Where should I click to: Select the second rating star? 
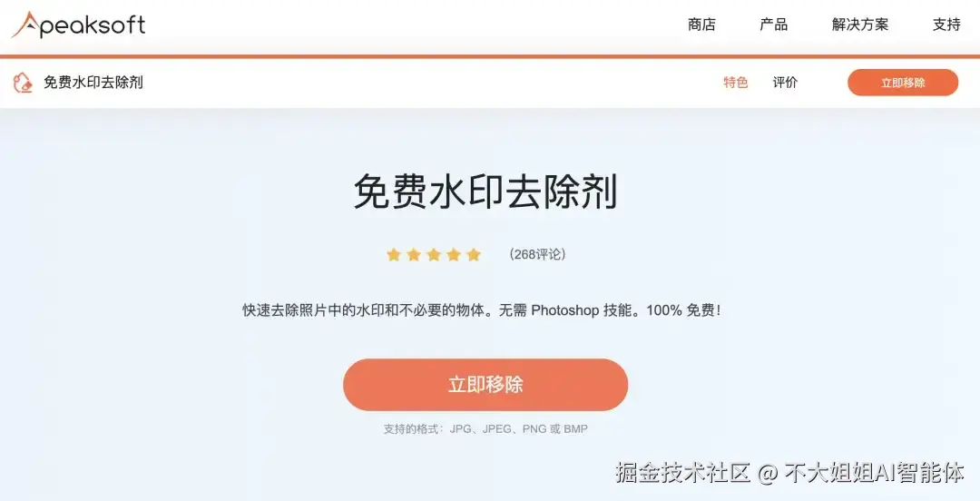pyautogui.click(x=414, y=254)
